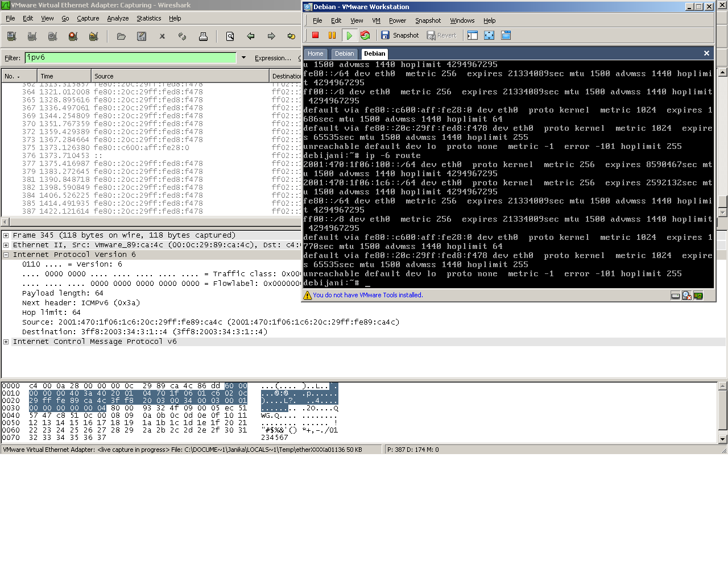The image size is (728, 582).
Task: Open the Expression builder dialog
Action: [x=273, y=57]
